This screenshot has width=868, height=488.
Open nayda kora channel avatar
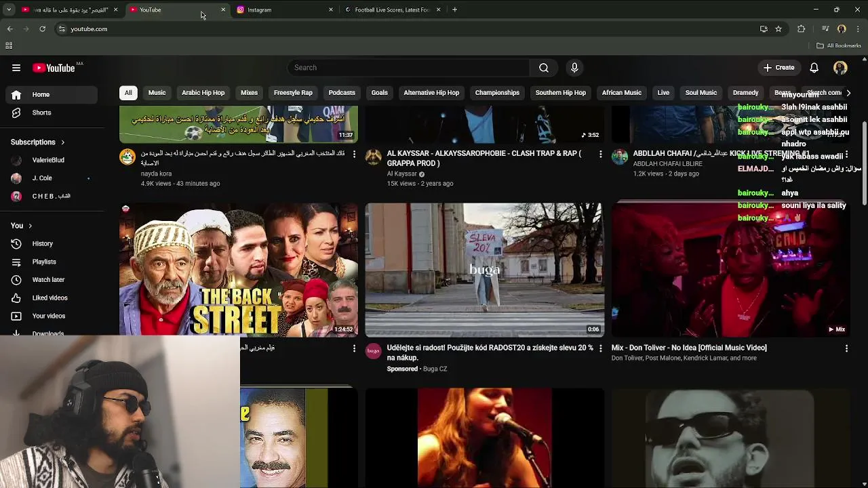coord(127,157)
